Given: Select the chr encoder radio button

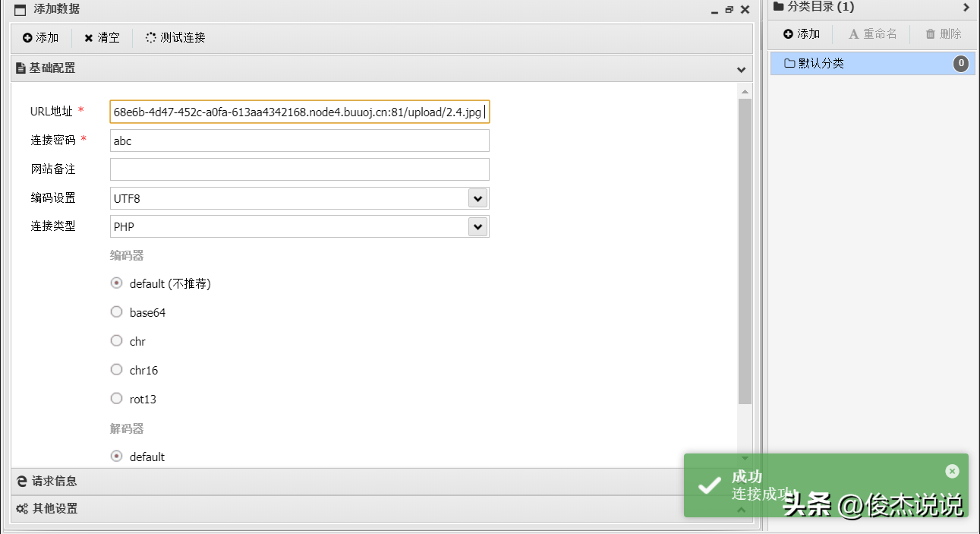Looking at the screenshot, I should (x=116, y=340).
